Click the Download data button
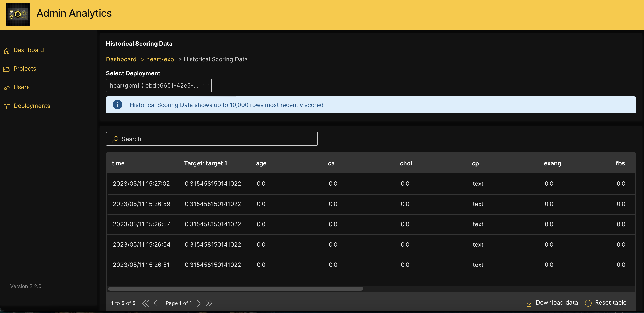 (553, 302)
